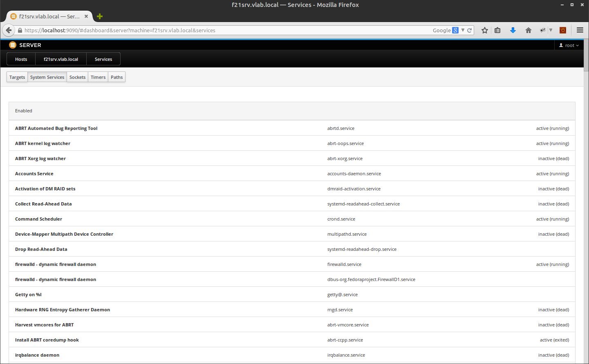Select the Timers tab

[98, 77]
